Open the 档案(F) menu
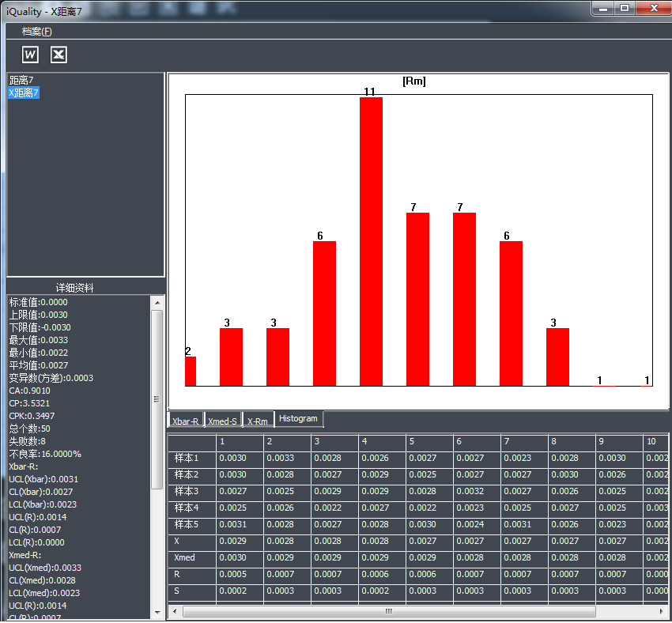Viewport: 672px width, 623px height. click(36, 32)
